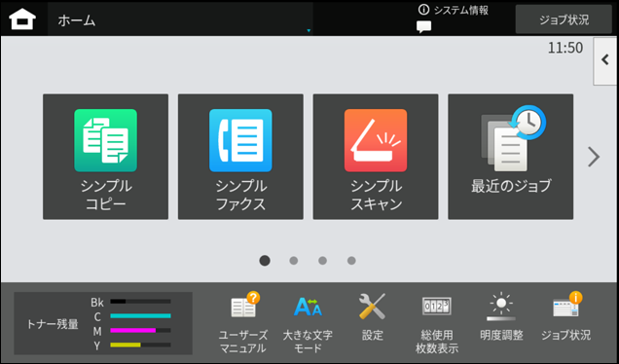Tap the home house icon
Viewport: 619px width, 364px height.
tap(22, 18)
